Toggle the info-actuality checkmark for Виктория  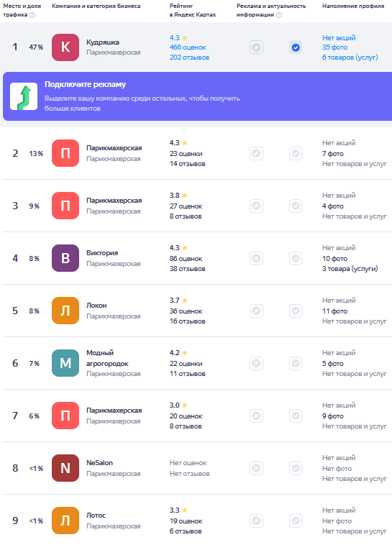coord(296,258)
